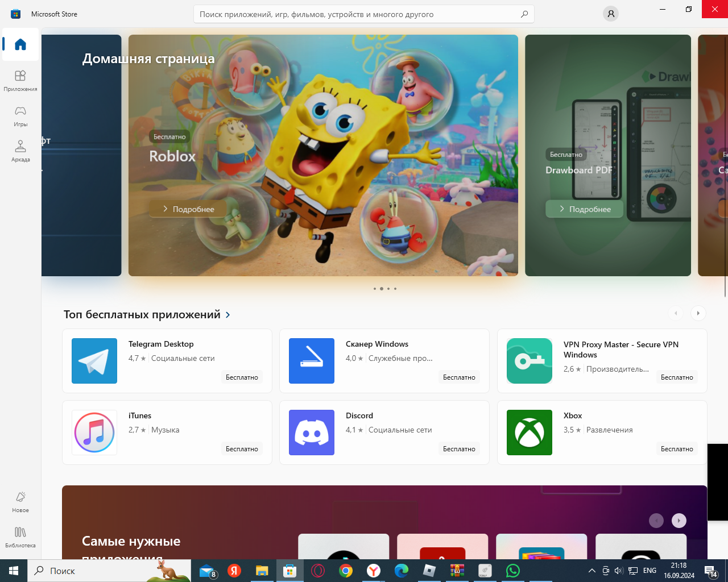The image size is (728, 582).
Task: Open Opera browser from the taskbar
Action: pyautogui.click(x=317, y=571)
